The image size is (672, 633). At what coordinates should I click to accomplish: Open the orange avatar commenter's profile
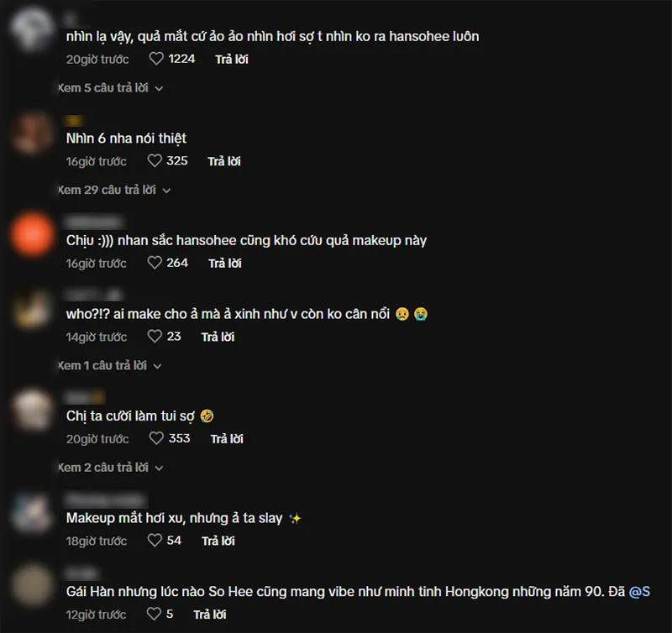[x=32, y=235]
